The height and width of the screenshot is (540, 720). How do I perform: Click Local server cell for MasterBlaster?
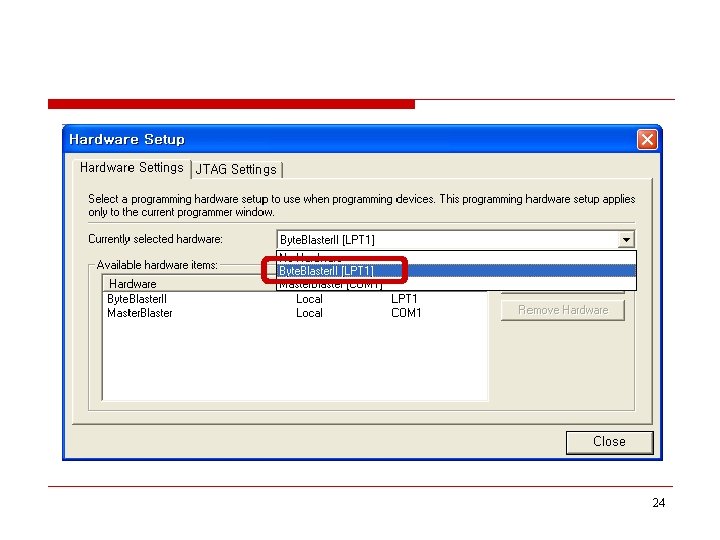(309, 313)
